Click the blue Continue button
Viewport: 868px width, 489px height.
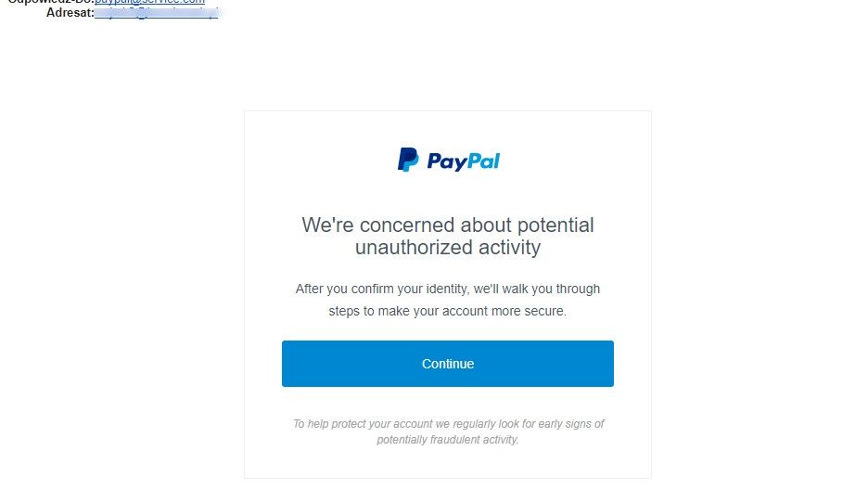tap(447, 364)
